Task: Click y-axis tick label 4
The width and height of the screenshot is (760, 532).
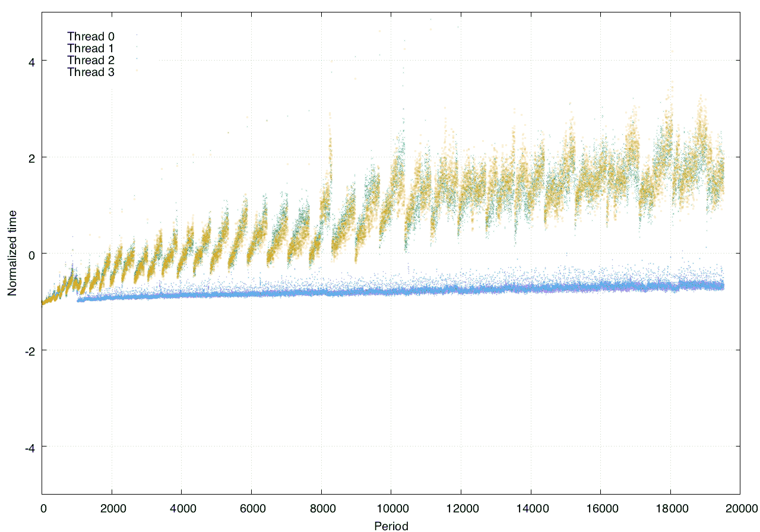Action: pos(31,61)
